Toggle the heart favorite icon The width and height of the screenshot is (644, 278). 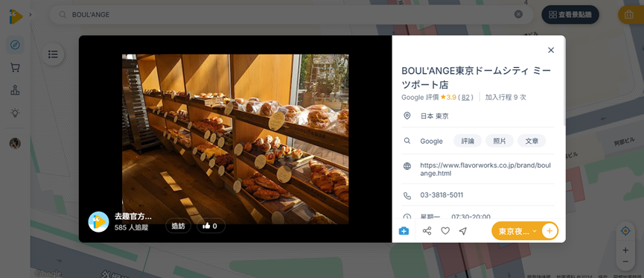(445, 231)
